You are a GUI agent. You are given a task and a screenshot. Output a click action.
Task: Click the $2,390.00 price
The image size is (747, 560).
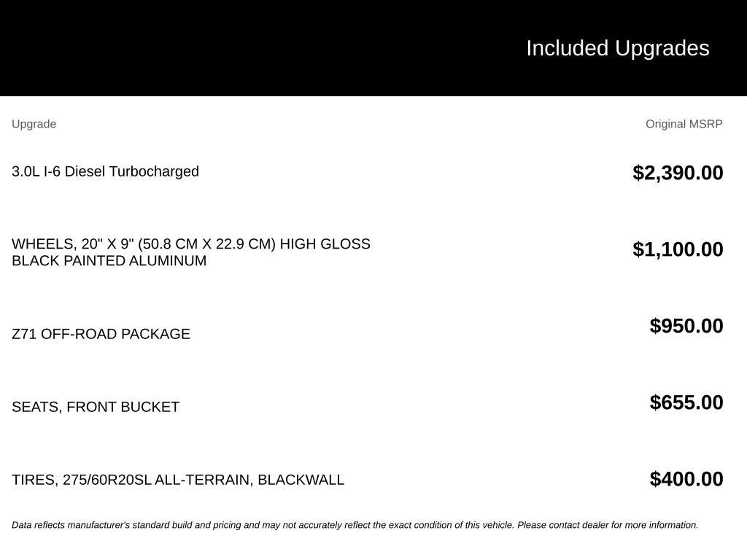point(678,172)
